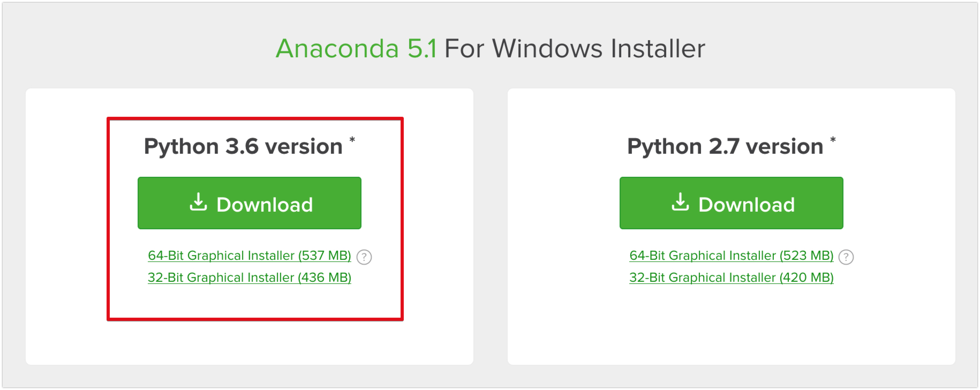This screenshot has width=980, height=390.
Task: Click the question mark circle in left panel
Action: (364, 257)
